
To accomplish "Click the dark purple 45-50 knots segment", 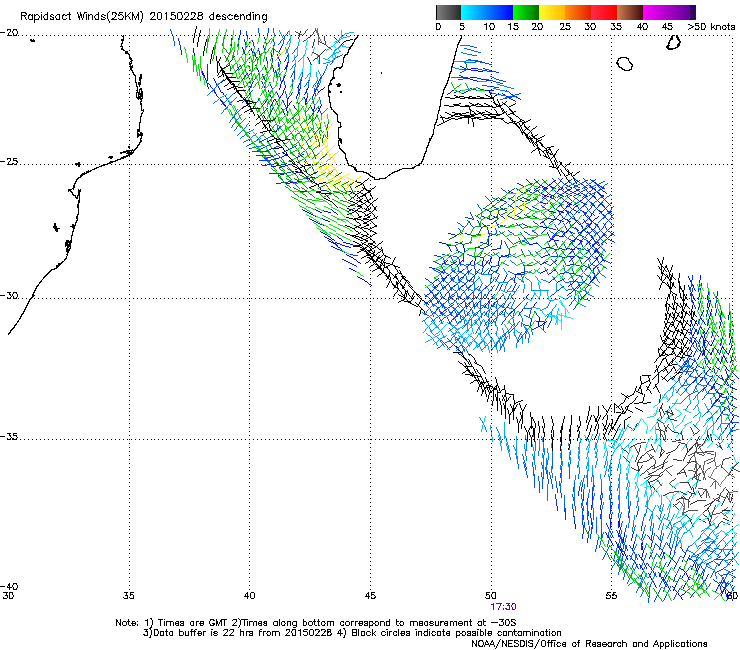I will coord(682,12).
